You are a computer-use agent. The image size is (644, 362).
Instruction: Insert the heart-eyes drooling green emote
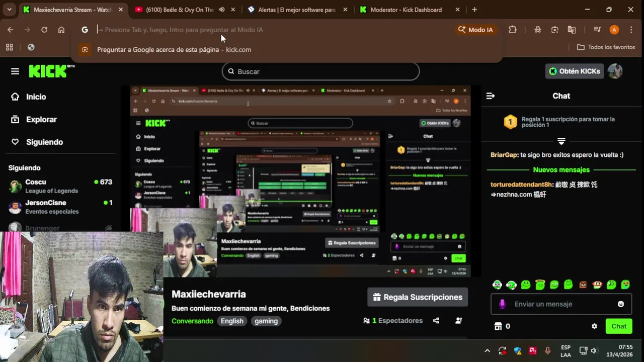[625, 285]
